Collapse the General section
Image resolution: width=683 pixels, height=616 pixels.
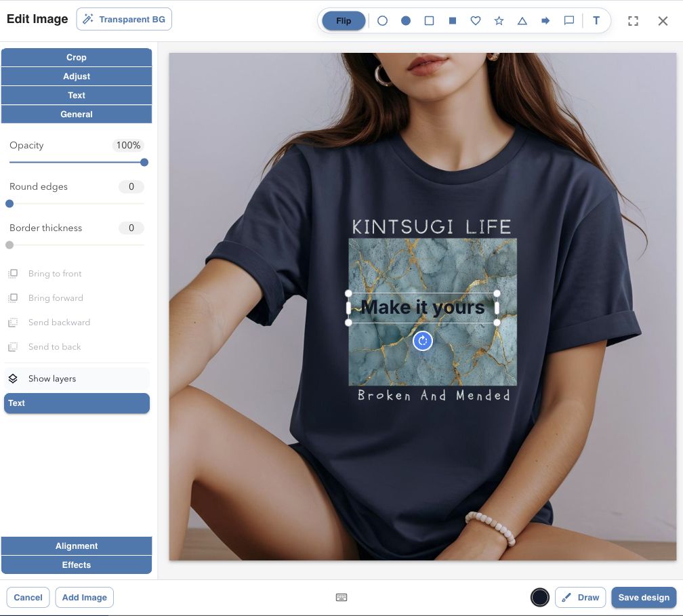77,114
